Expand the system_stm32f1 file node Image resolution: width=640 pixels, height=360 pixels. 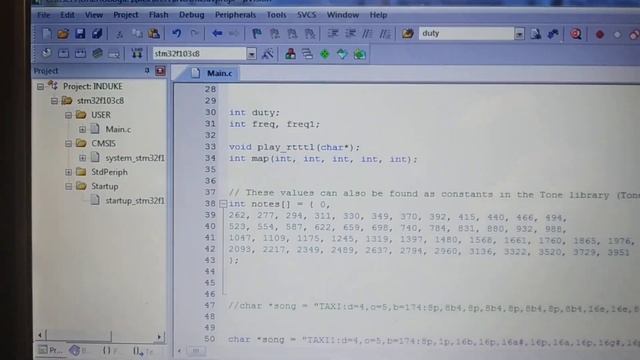[82, 158]
